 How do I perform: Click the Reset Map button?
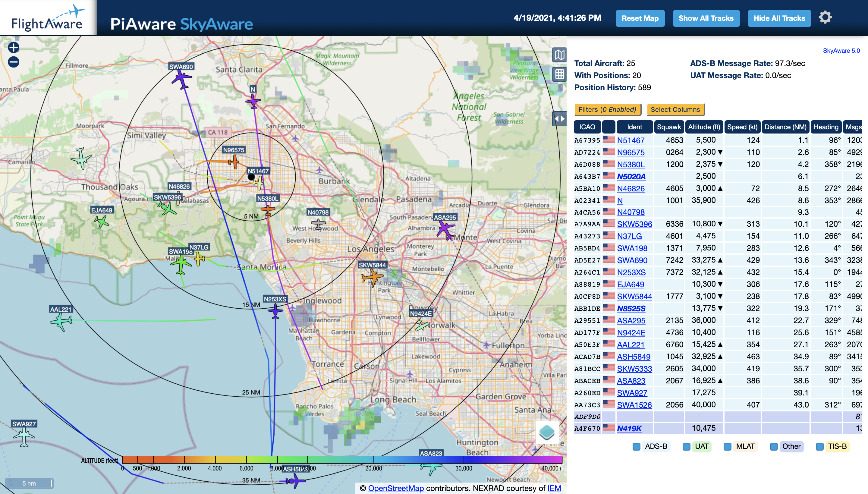[640, 18]
